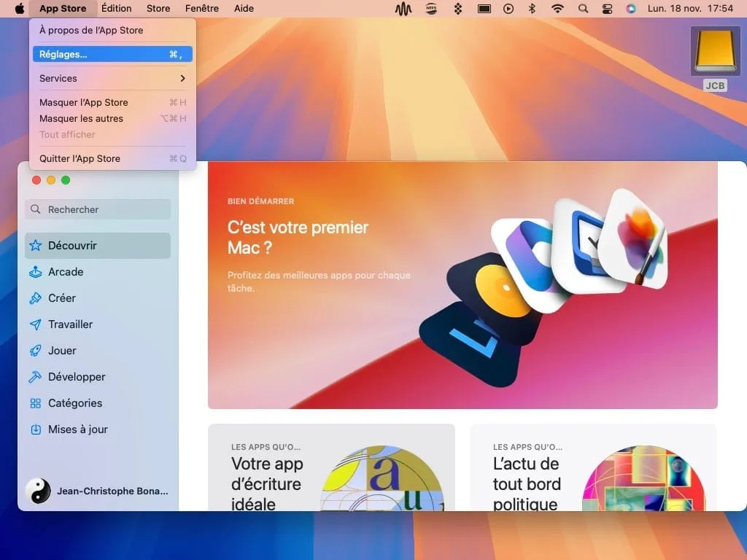Open the Travailler section
The image size is (747, 560).
pyautogui.click(x=98, y=324)
